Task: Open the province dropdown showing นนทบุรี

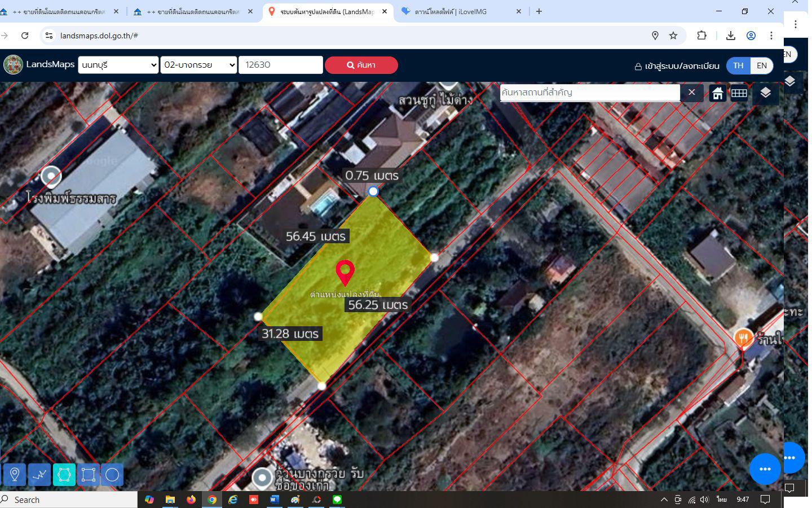Action: tap(118, 65)
